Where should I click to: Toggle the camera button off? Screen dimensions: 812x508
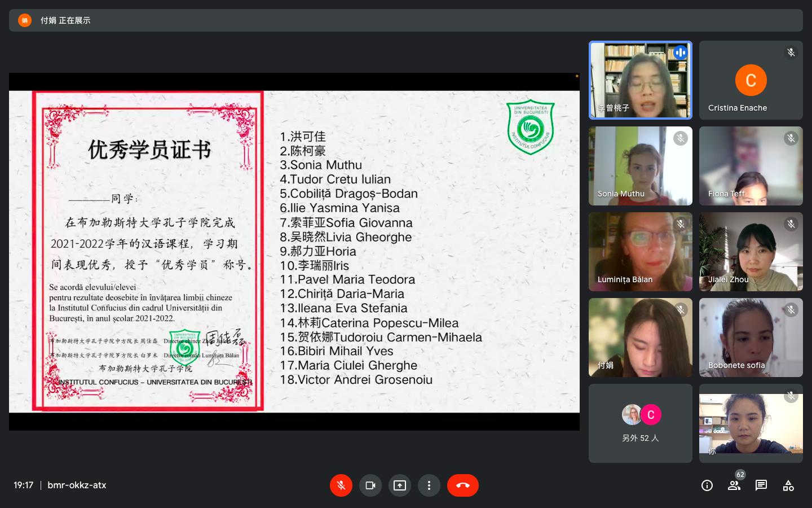click(x=370, y=485)
